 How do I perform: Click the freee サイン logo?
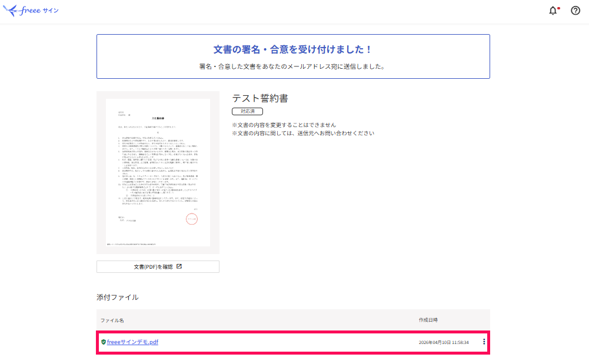[31, 11]
